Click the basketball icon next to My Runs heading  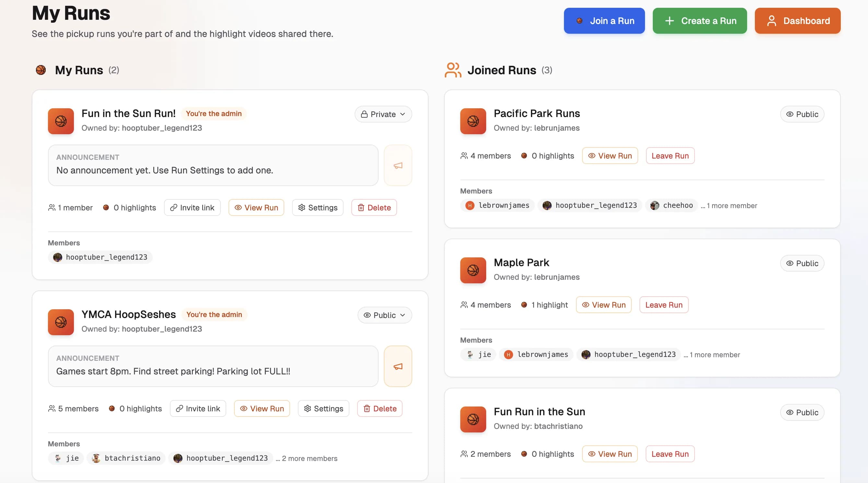[x=41, y=70]
